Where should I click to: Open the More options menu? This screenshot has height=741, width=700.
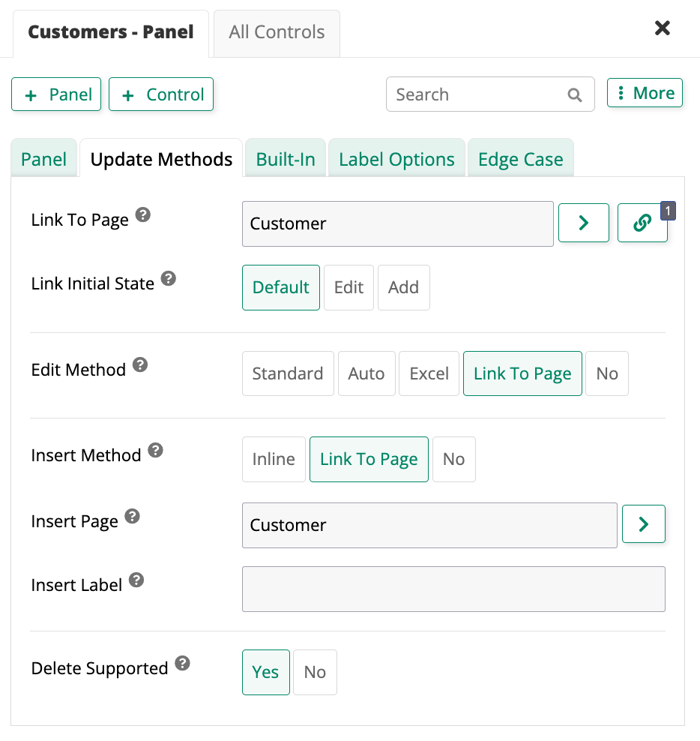(x=645, y=92)
